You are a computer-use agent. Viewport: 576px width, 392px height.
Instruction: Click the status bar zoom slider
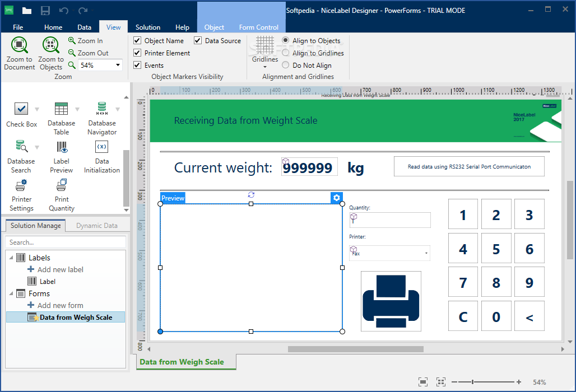473,382
